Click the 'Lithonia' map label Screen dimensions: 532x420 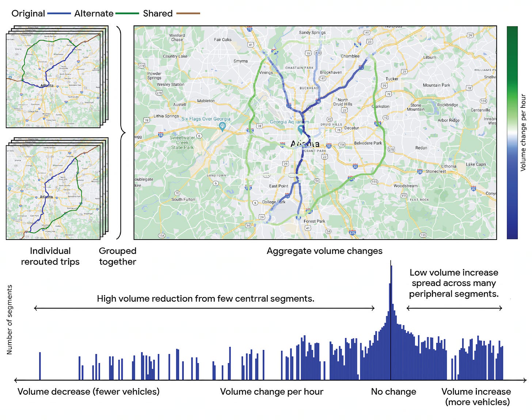[x=449, y=166]
